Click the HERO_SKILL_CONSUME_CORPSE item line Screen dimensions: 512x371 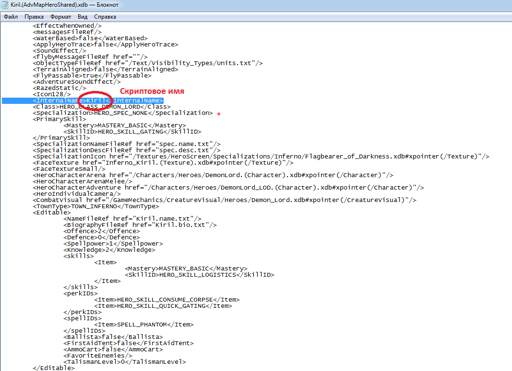[167, 300]
